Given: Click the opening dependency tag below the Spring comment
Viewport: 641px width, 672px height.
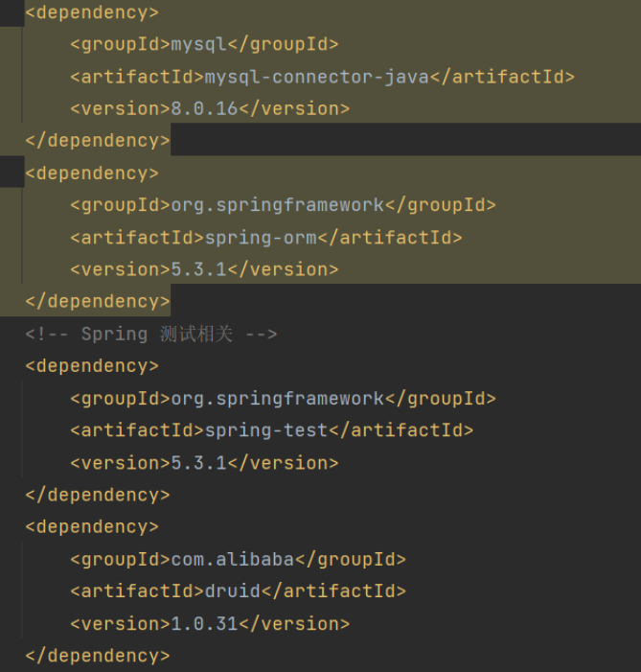Looking at the screenshot, I should tap(92, 366).
